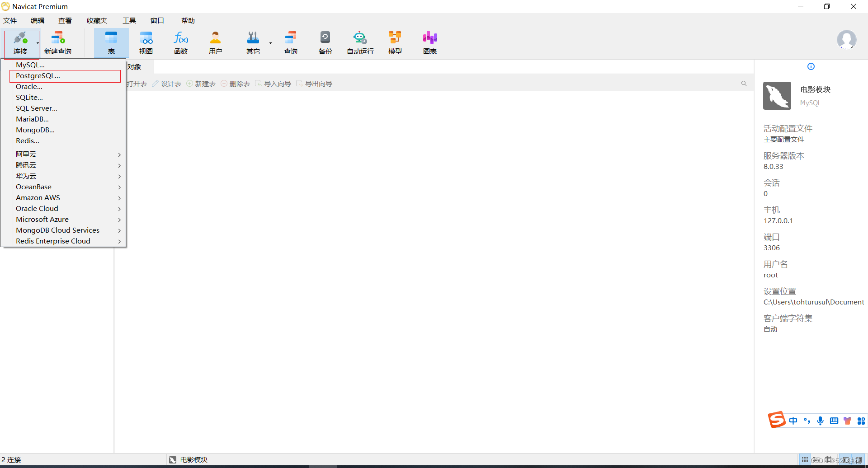Choose SQL Server... connection type
868x468 pixels.
click(x=63, y=108)
